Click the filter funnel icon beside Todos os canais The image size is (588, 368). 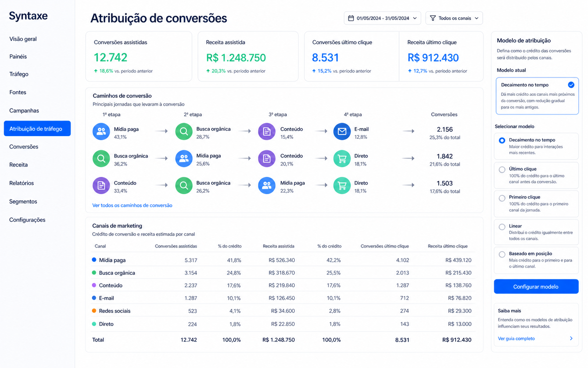[433, 18]
